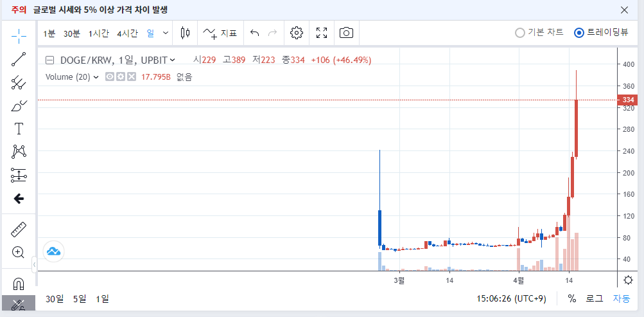
Task: Open chart settings gear in toolbar
Action: [296, 33]
